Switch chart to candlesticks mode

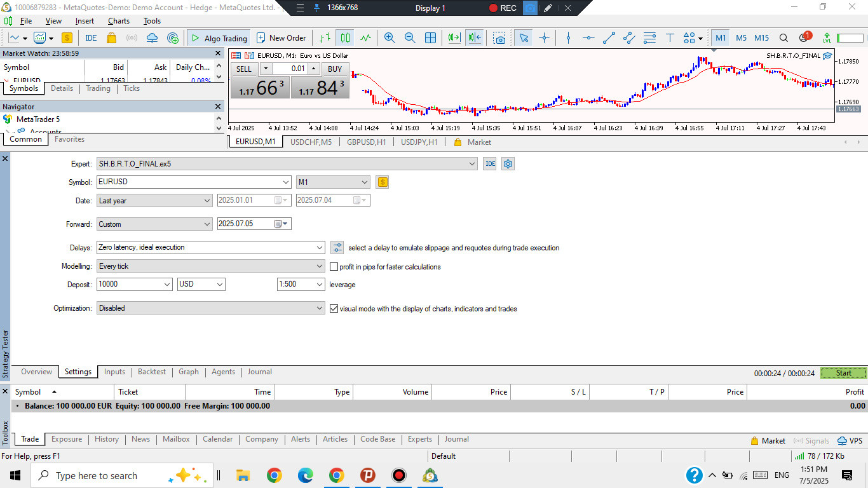[345, 38]
